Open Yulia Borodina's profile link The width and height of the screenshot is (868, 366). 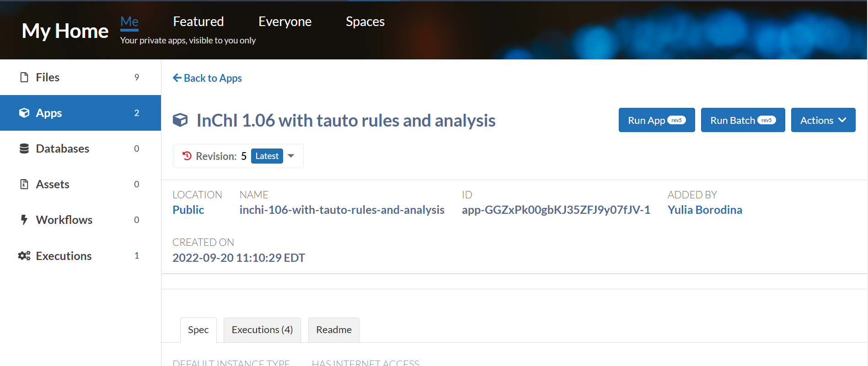point(705,210)
